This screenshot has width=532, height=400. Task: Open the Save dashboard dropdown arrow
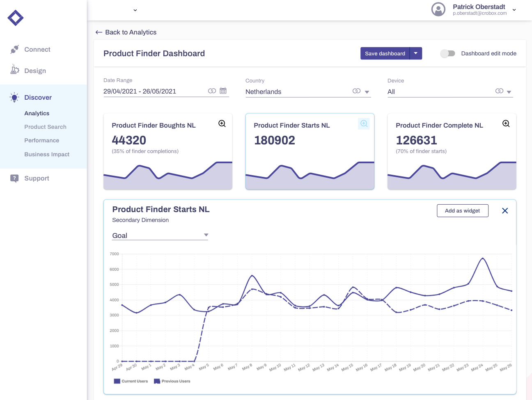416,53
